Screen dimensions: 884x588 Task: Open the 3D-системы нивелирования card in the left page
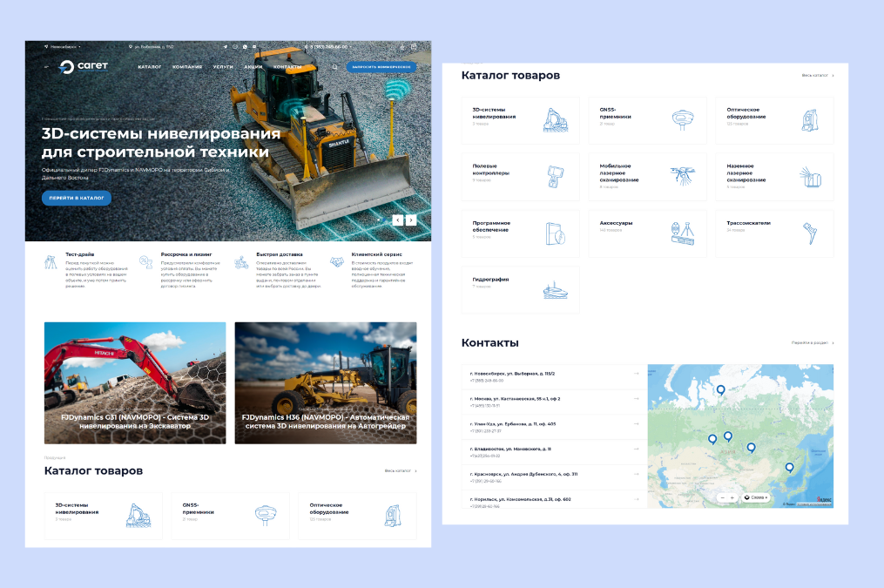pos(103,516)
